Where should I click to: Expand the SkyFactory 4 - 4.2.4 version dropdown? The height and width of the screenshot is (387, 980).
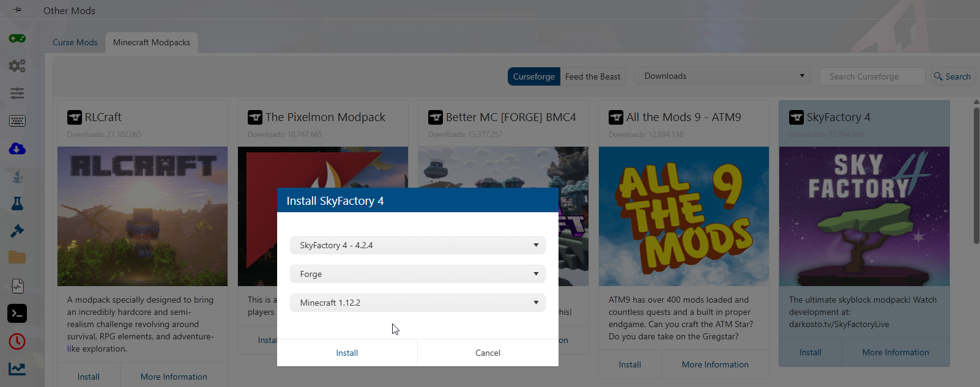(x=417, y=245)
